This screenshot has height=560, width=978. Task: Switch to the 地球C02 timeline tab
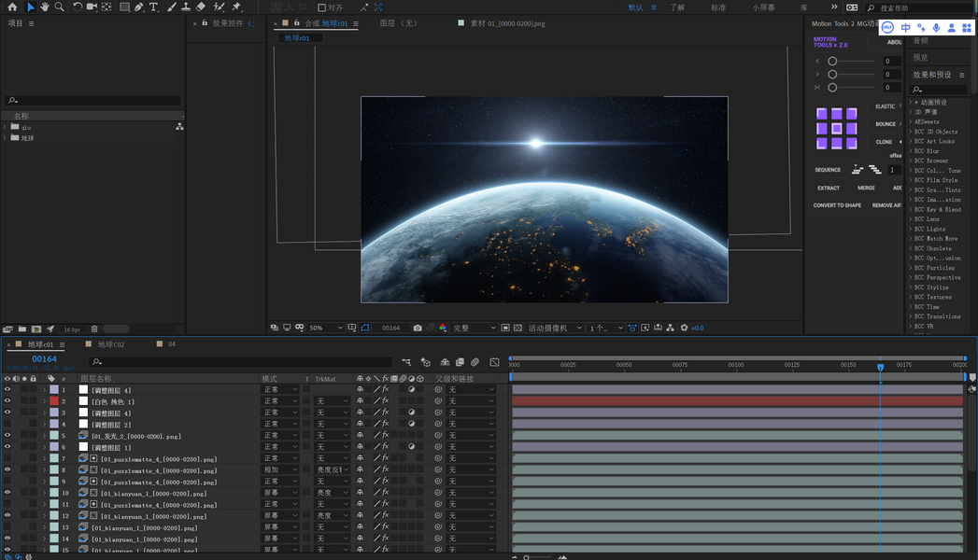pyautogui.click(x=110, y=344)
